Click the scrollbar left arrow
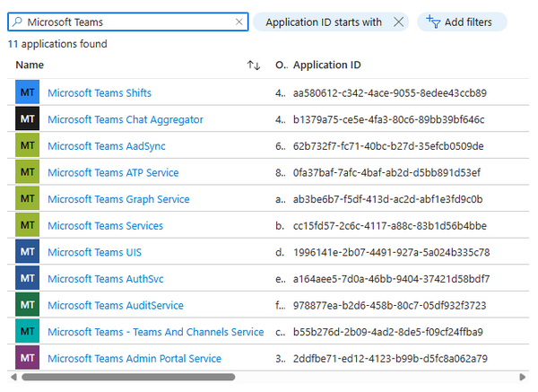This screenshot has height=392, width=538. click(13, 377)
